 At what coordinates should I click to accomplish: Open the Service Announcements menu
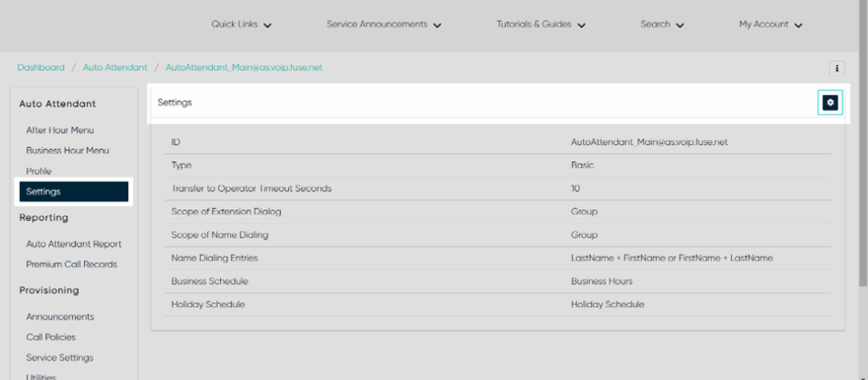click(x=384, y=25)
